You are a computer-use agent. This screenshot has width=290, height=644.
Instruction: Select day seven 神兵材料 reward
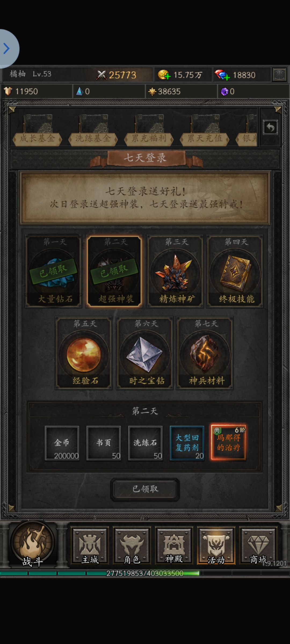tap(205, 353)
